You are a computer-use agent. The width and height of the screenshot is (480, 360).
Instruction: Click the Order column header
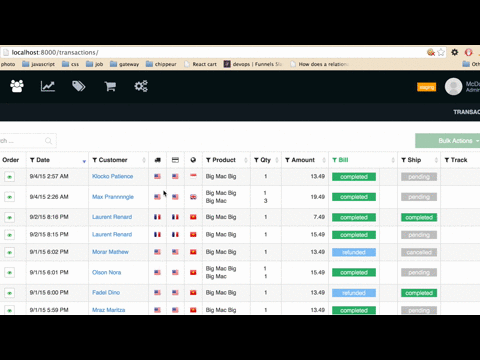[11, 160]
